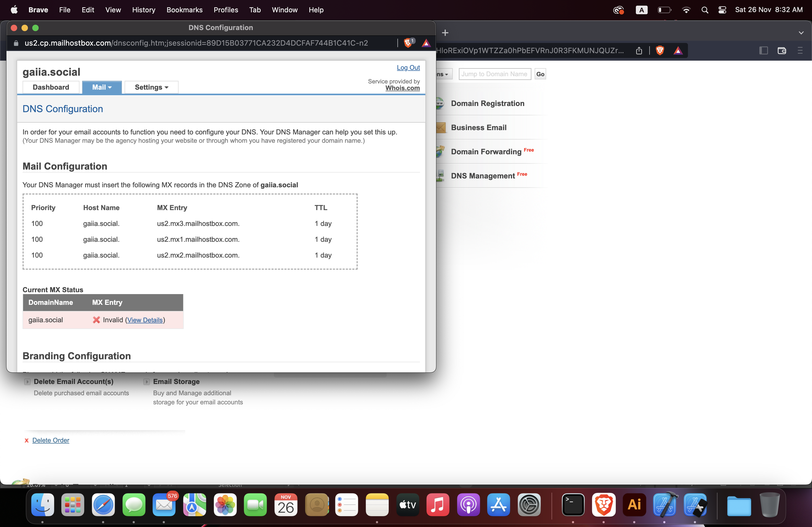Click the us2.mx3.mailhostbox.com. MX entry
This screenshot has height=527, width=812.
198,224
